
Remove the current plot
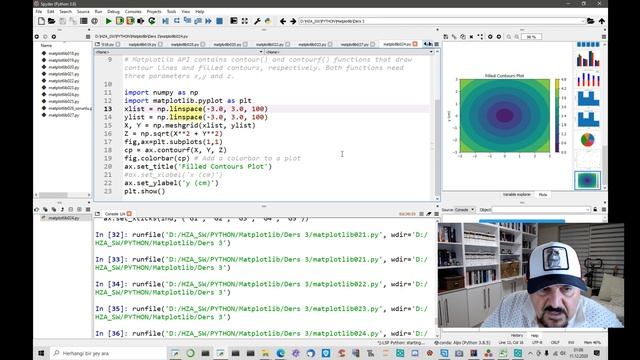point(471,37)
